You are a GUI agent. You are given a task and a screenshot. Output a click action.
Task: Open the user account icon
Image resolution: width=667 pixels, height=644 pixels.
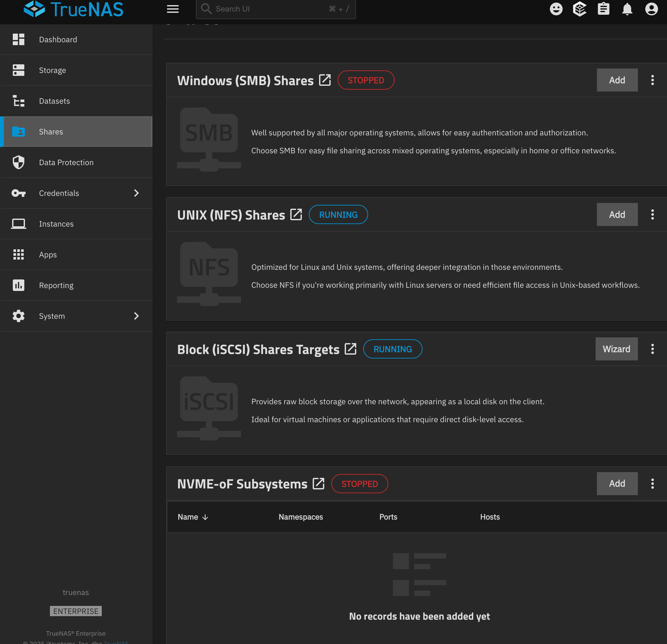coord(651,9)
